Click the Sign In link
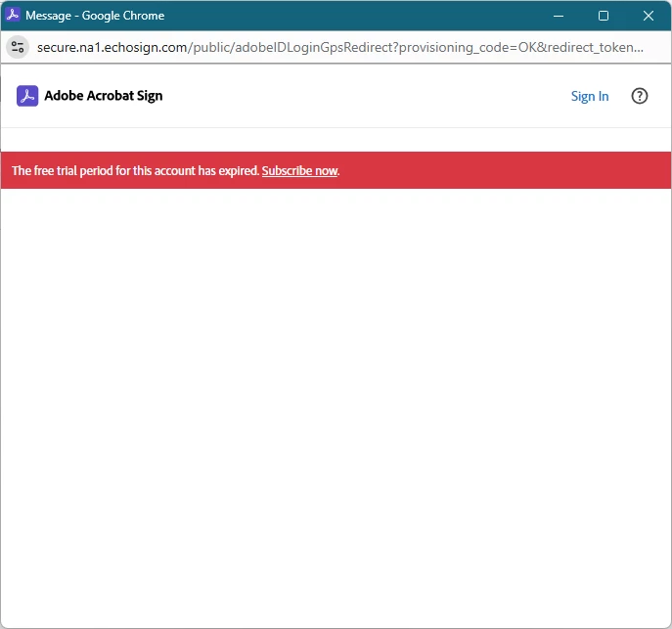 [589, 97]
